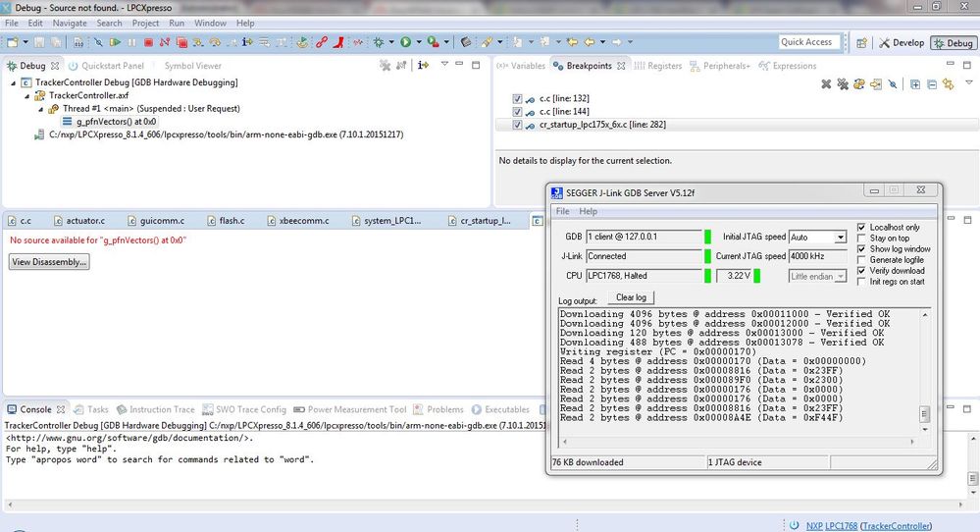
Task: Click the Step Into toolbar icon
Action: click(198, 42)
